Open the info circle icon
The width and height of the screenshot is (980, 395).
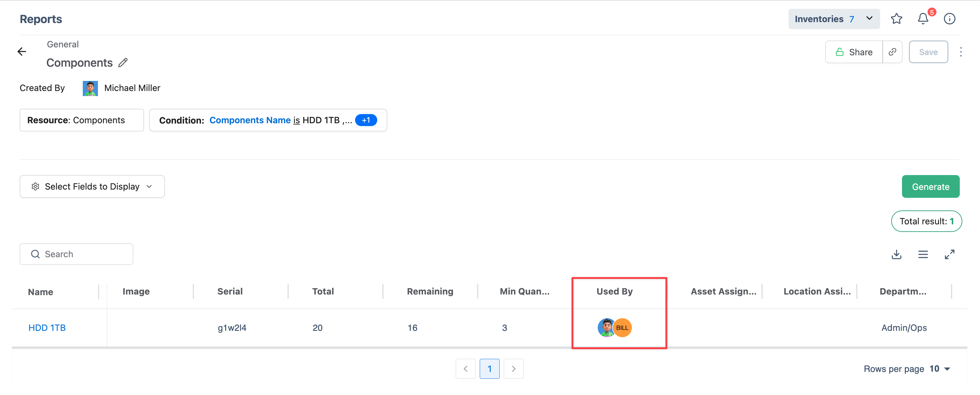click(950, 19)
